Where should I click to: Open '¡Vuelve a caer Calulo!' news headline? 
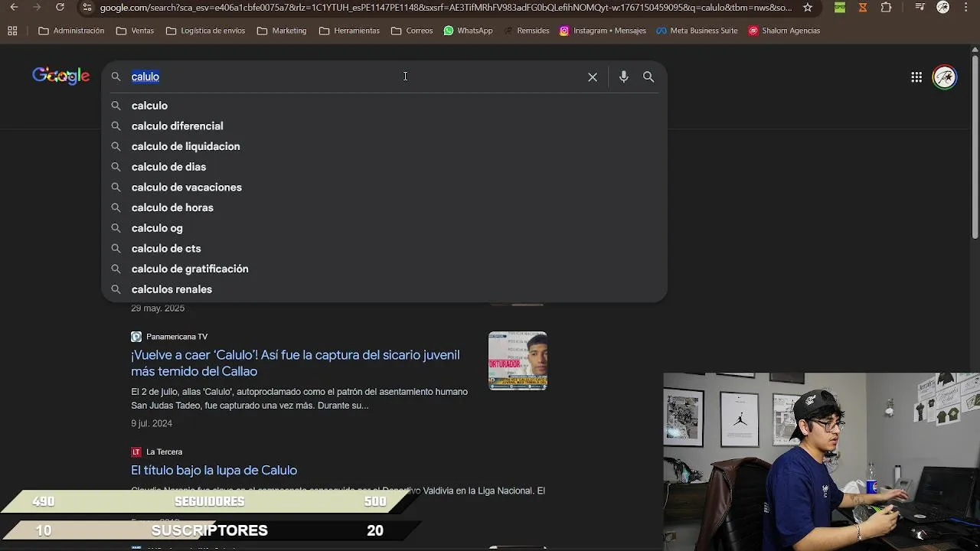pyautogui.click(x=296, y=363)
